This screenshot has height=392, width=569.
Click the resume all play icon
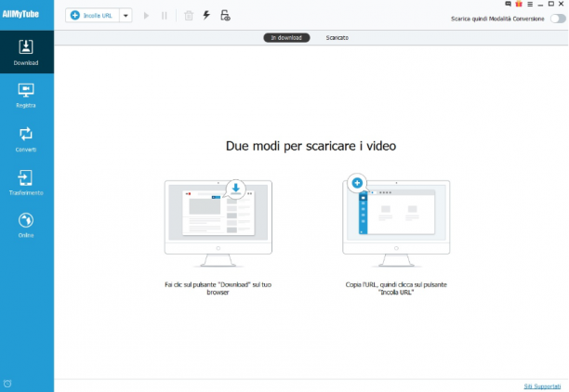tap(146, 16)
